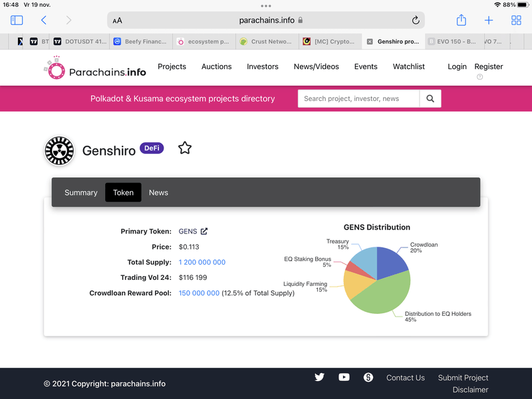Open the AA reader view menu
Screen dimensions: 532x399
click(x=118, y=21)
